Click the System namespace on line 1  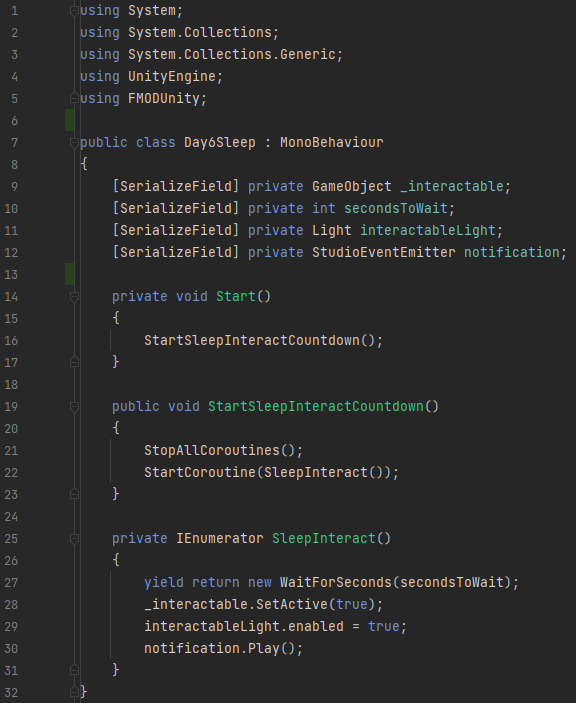tap(152, 11)
